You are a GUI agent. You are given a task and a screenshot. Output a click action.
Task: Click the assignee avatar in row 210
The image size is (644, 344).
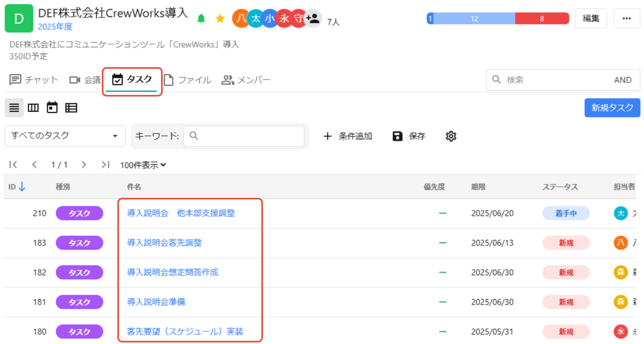click(621, 213)
